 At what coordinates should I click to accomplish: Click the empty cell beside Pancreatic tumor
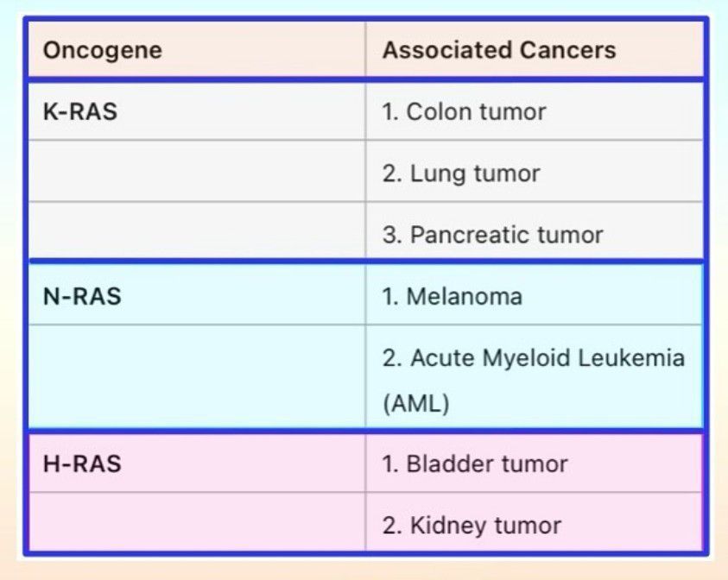point(197,235)
